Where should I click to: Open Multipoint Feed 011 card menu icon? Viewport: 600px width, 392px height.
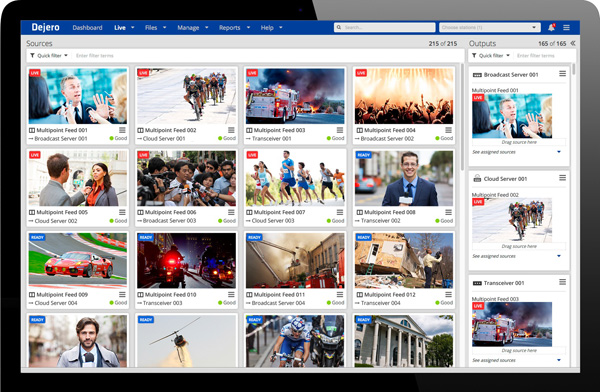coord(340,294)
